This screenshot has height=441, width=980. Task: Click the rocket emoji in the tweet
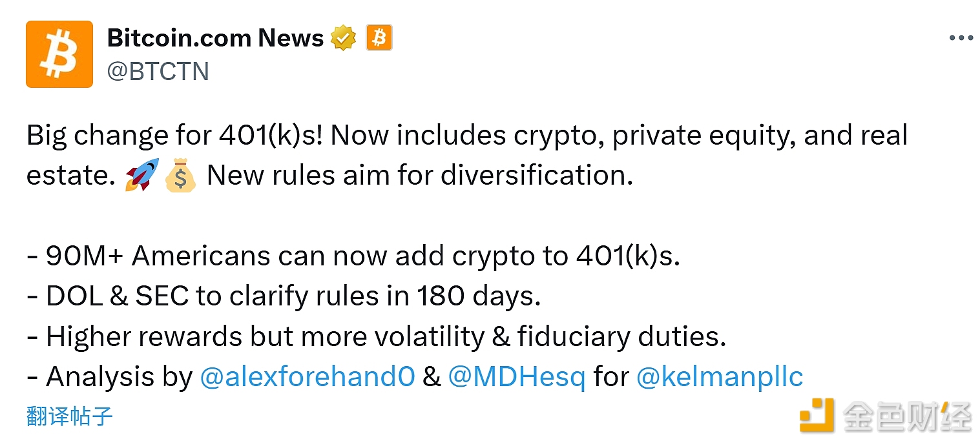(x=142, y=176)
